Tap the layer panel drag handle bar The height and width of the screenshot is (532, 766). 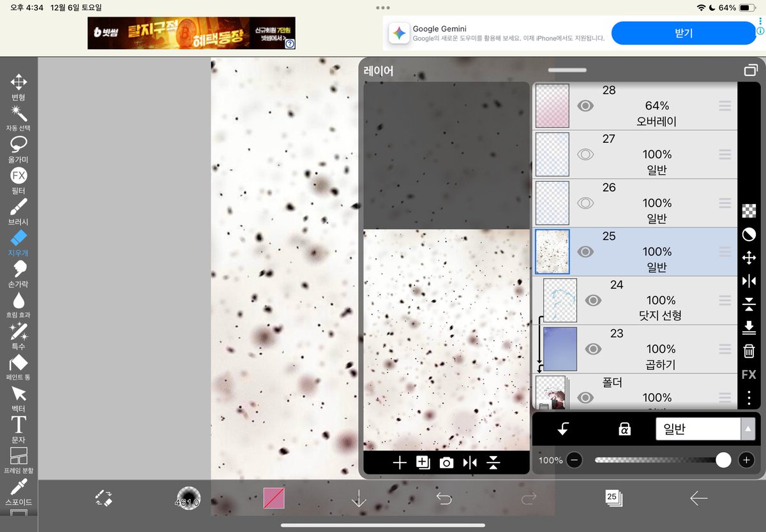pyautogui.click(x=567, y=70)
